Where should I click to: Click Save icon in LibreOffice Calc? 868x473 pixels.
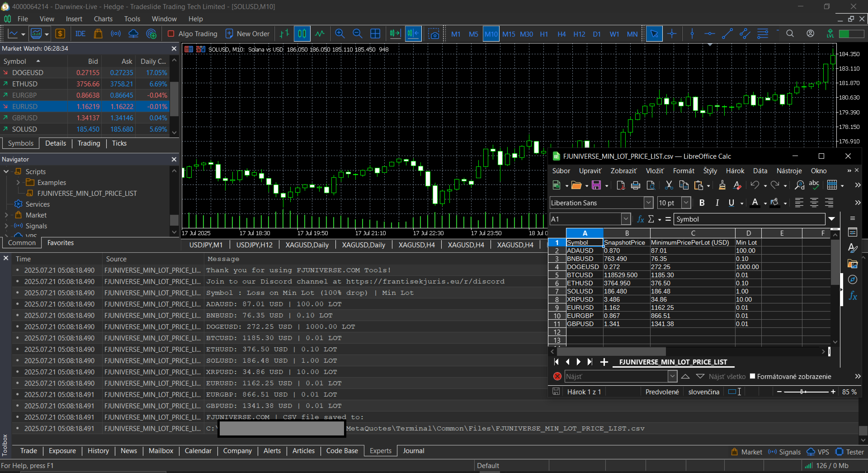click(596, 185)
